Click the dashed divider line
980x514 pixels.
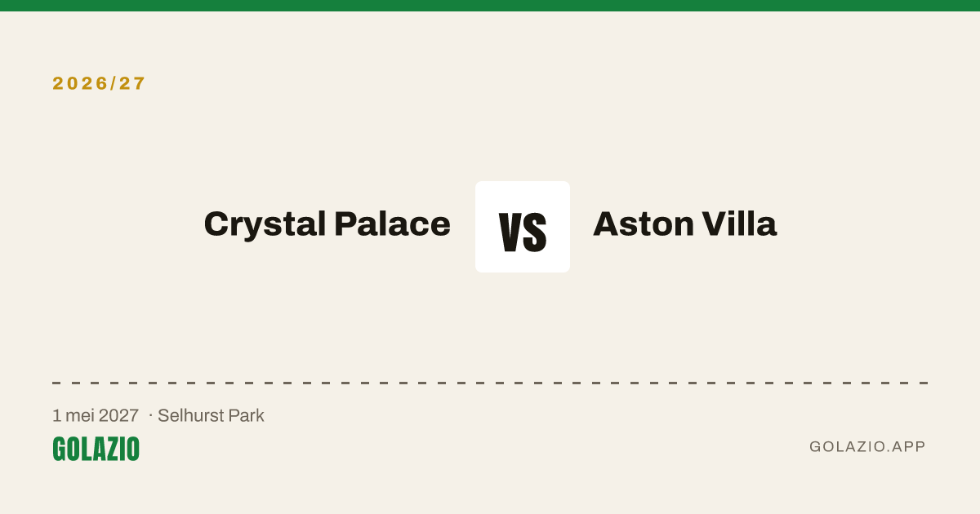coord(490,383)
